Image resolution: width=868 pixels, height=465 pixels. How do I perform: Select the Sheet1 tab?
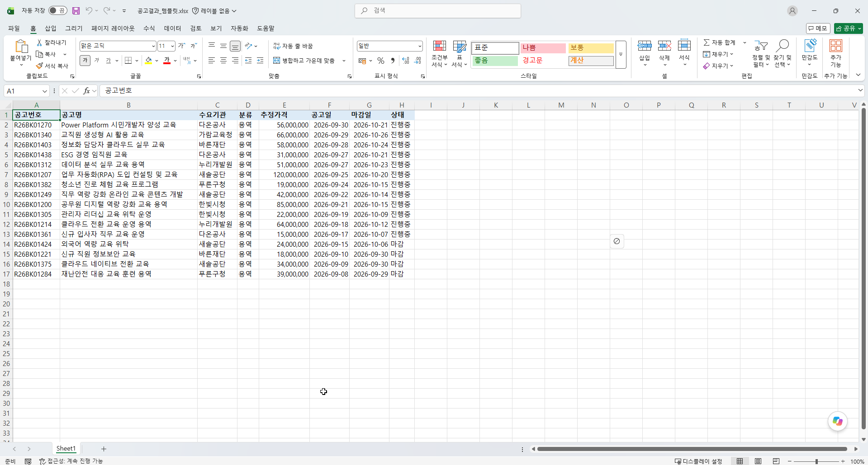66,449
